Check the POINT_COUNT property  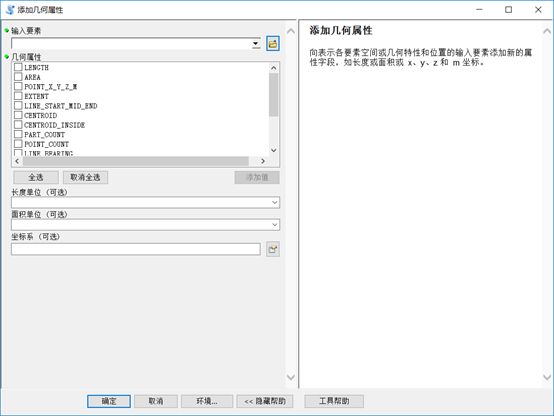pyautogui.click(x=18, y=143)
